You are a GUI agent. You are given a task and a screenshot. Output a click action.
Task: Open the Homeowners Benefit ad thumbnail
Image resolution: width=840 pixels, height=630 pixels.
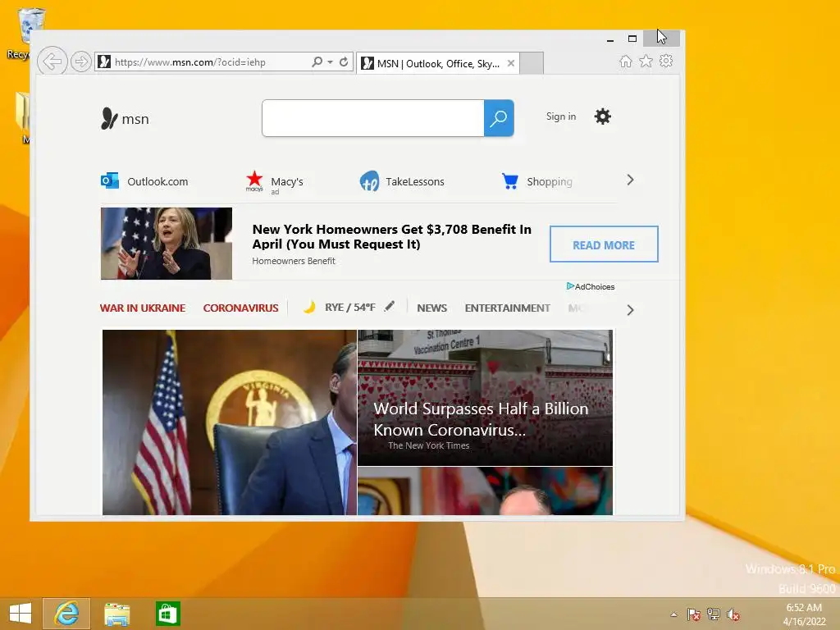tap(167, 244)
